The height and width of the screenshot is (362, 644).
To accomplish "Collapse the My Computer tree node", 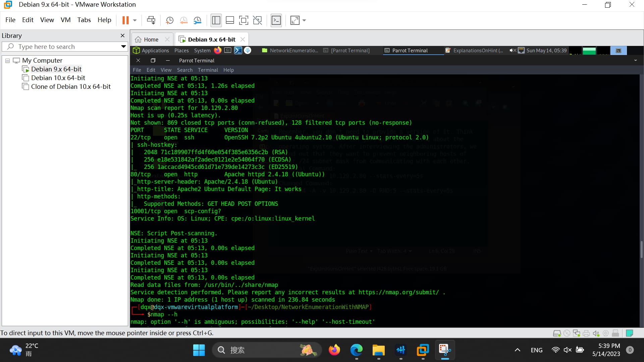I will pos(7,61).
